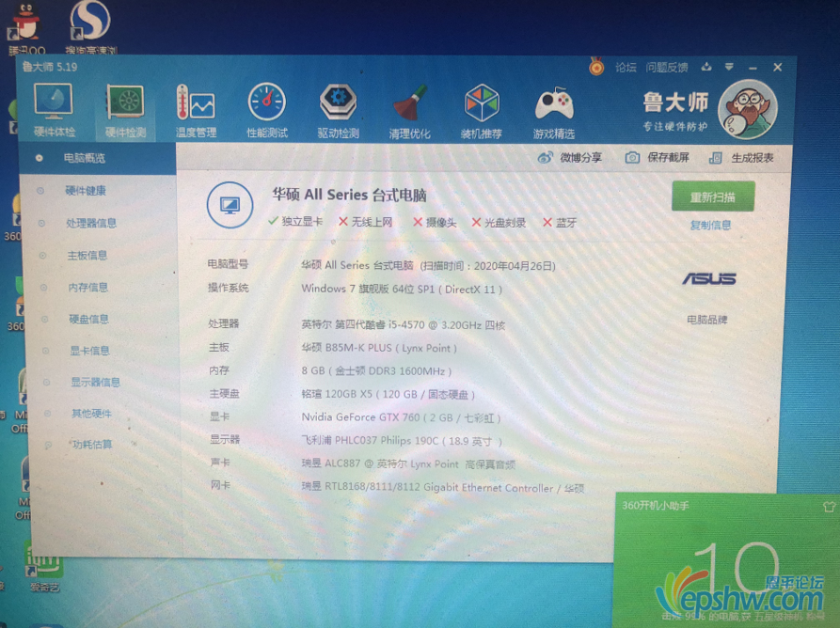Screen dimensions: 840x628
Task: Click the 爱奇艺 desktop shortcut
Action: (x=44, y=567)
